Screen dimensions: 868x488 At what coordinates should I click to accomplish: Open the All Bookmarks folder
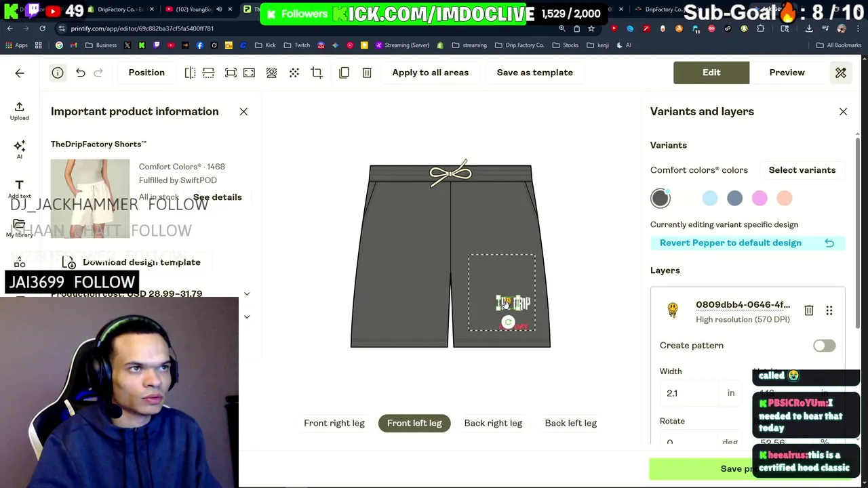tap(839, 45)
